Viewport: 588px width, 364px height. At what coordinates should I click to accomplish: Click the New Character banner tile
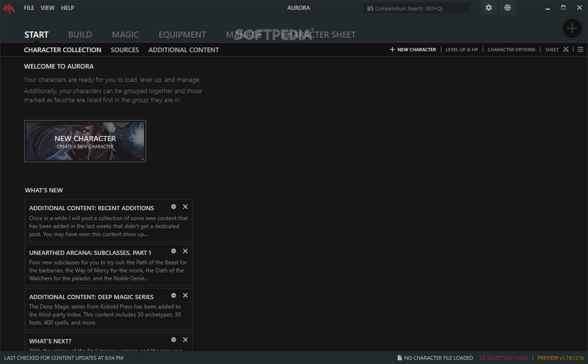[85, 141]
